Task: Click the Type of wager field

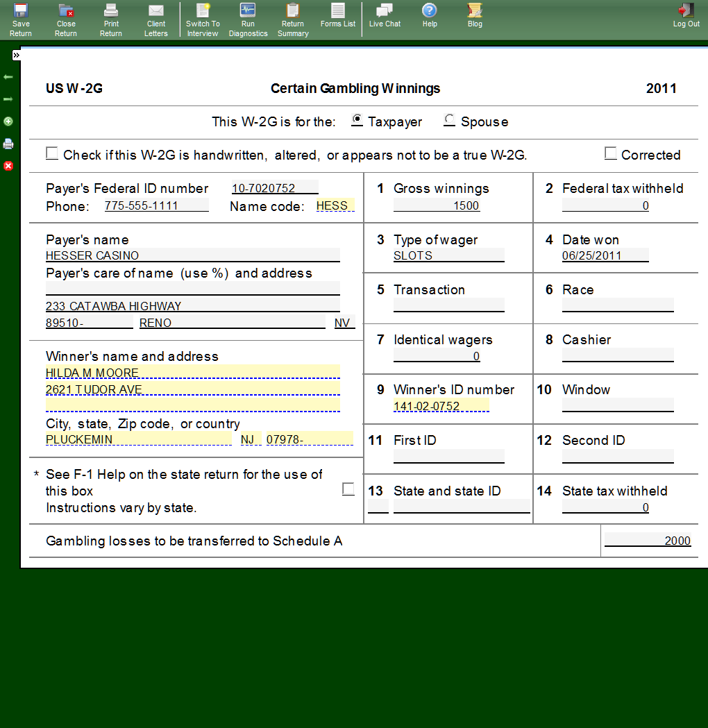Action: [448, 255]
